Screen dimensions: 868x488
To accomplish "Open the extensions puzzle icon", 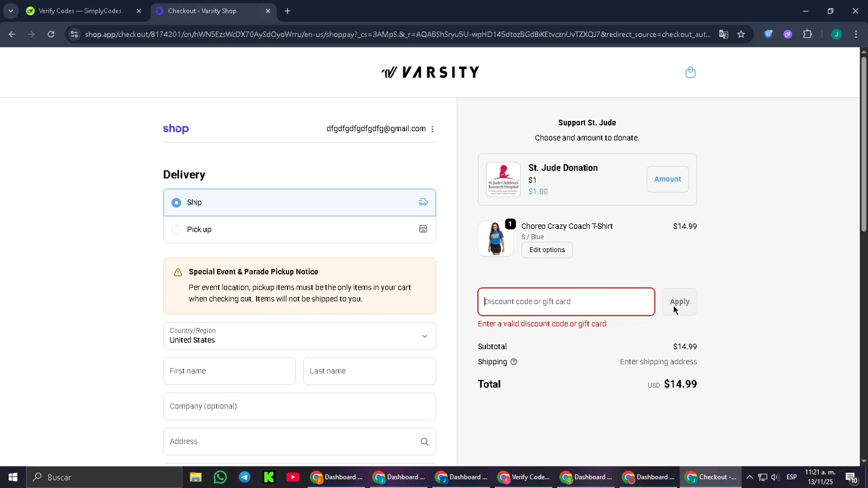I will pos(808,35).
